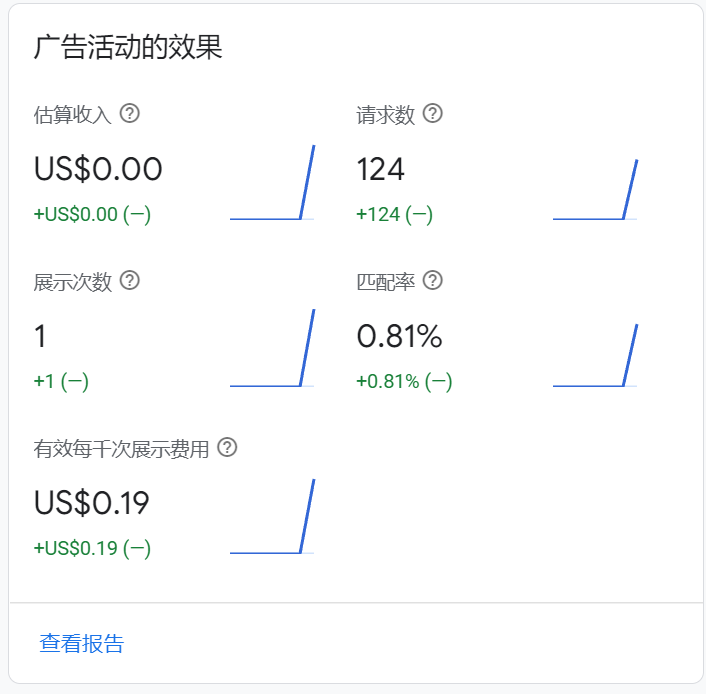Click the 展示次数 metric label
This screenshot has height=694, width=706.
[72, 281]
